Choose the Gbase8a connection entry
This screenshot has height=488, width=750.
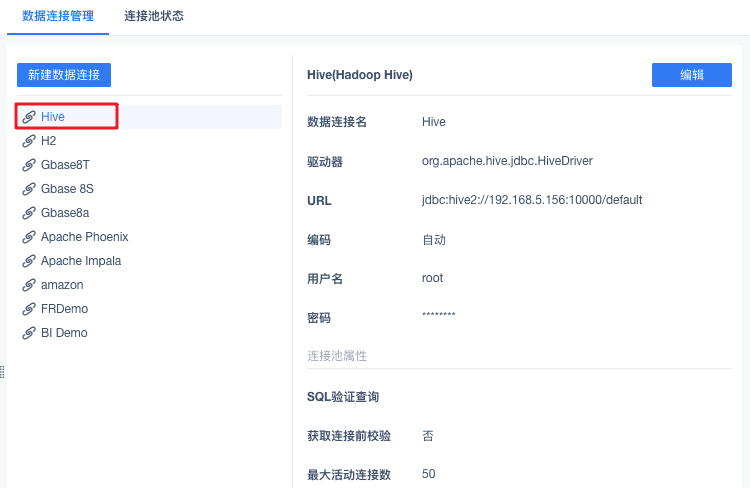[x=65, y=213]
